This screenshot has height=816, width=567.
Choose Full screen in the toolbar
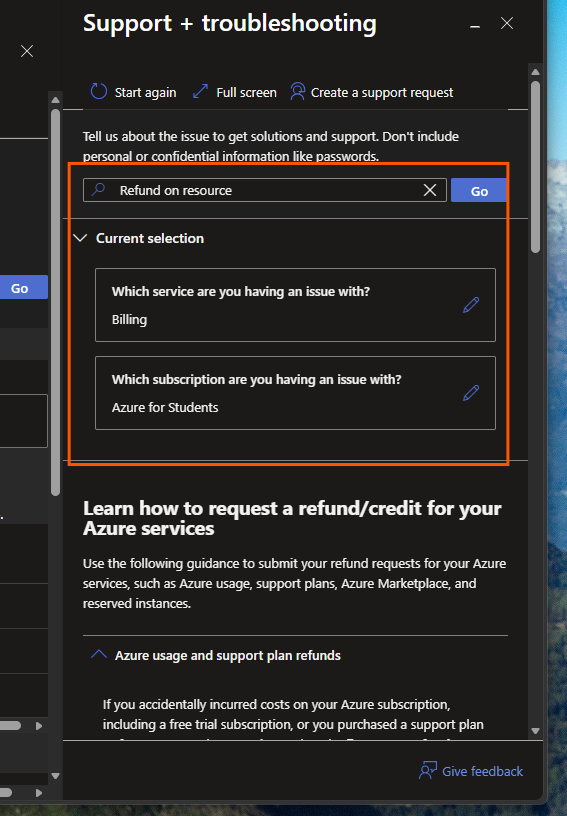click(246, 93)
